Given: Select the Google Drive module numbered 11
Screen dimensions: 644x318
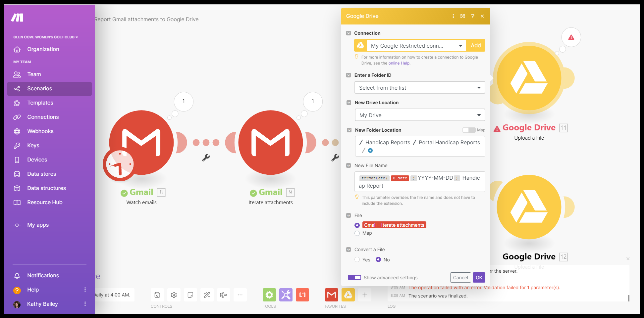Looking at the screenshot, I should [529, 79].
